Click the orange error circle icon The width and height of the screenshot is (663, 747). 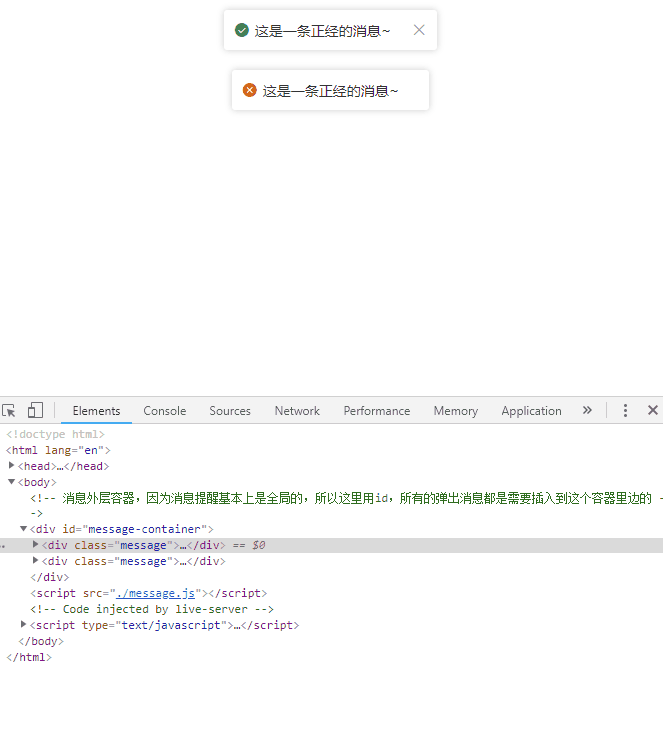(250, 90)
